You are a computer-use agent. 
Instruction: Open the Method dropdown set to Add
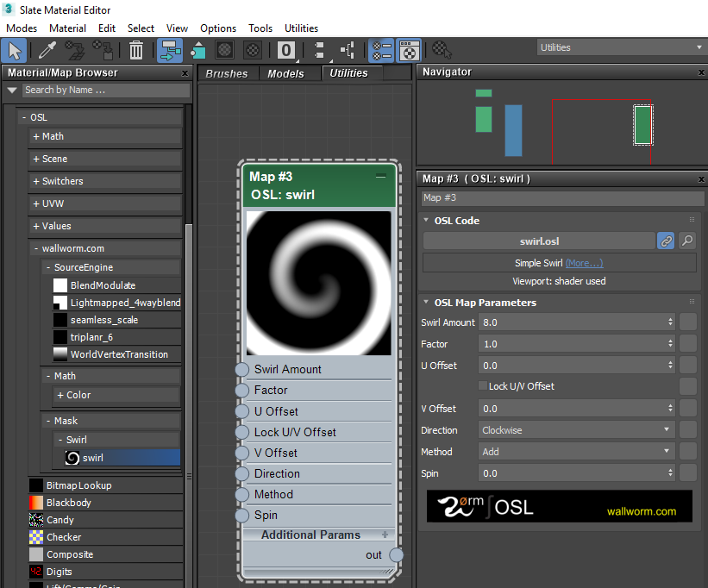click(577, 451)
